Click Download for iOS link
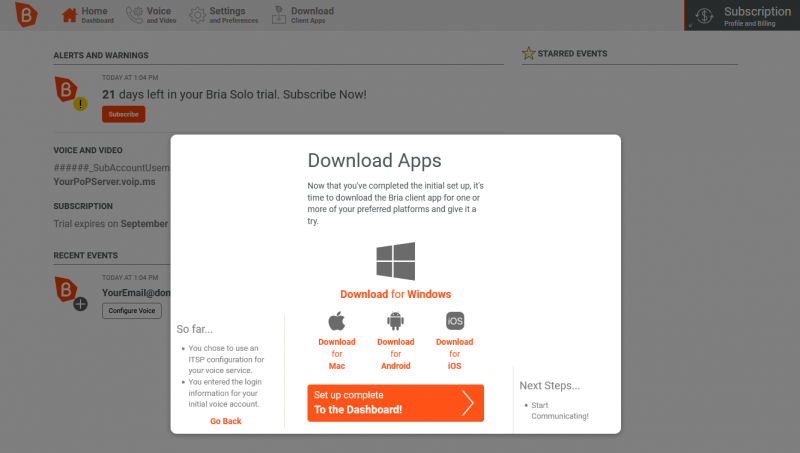The width and height of the screenshot is (800, 453). (x=455, y=354)
